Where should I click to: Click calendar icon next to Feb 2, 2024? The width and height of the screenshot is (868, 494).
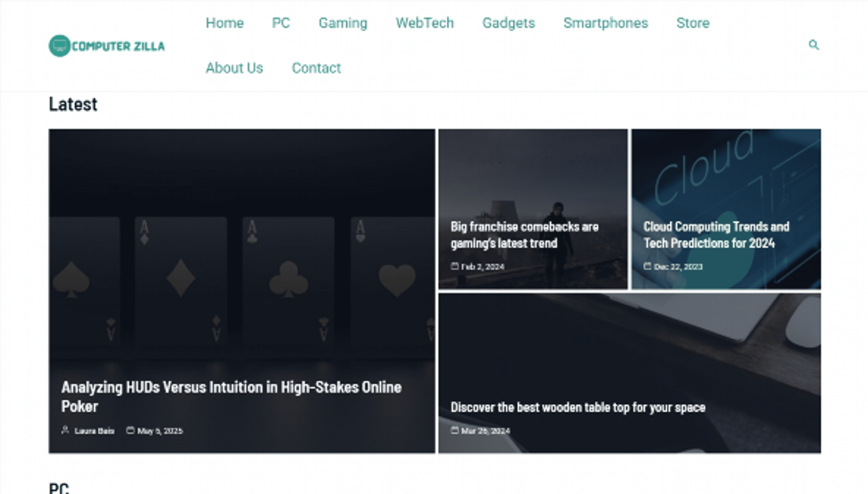[454, 266]
